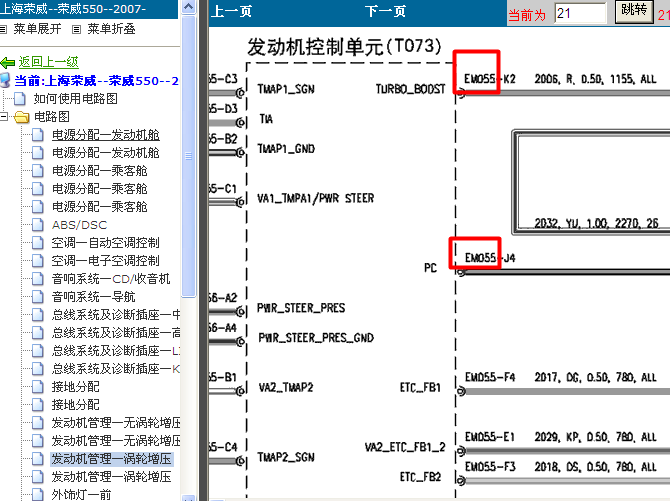Click wire label 2032, YU, 1.00, 2270

coord(596,223)
